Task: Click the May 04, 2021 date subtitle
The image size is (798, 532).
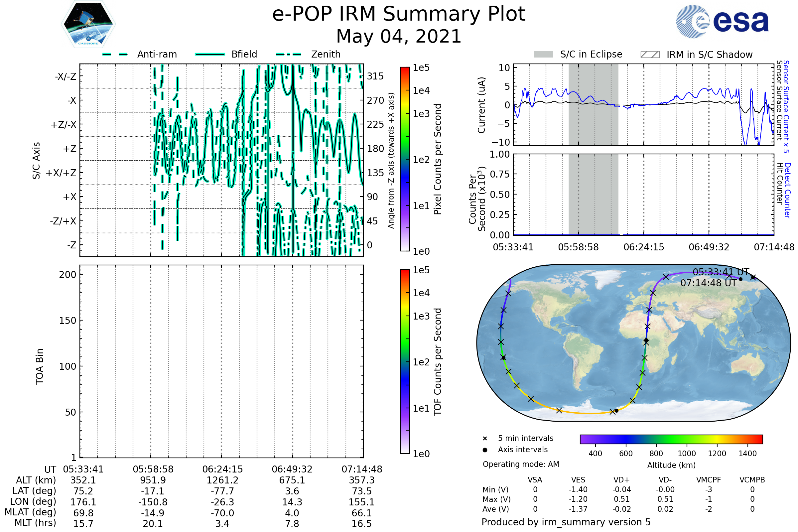Action: (x=399, y=37)
